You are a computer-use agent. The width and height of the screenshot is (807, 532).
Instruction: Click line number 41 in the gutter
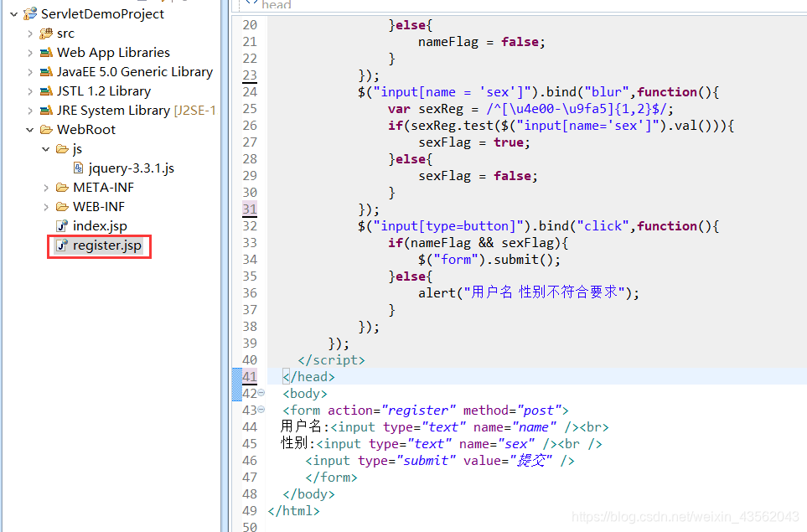pos(250,377)
